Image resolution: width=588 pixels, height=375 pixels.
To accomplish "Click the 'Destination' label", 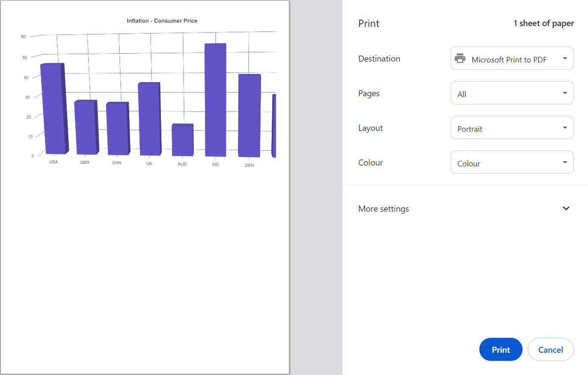I will [x=379, y=59].
